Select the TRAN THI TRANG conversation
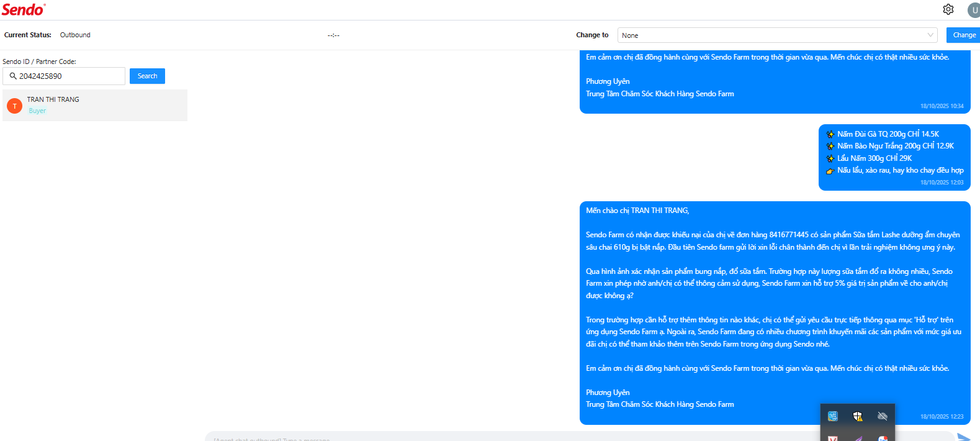The image size is (980, 441). click(x=95, y=106)
